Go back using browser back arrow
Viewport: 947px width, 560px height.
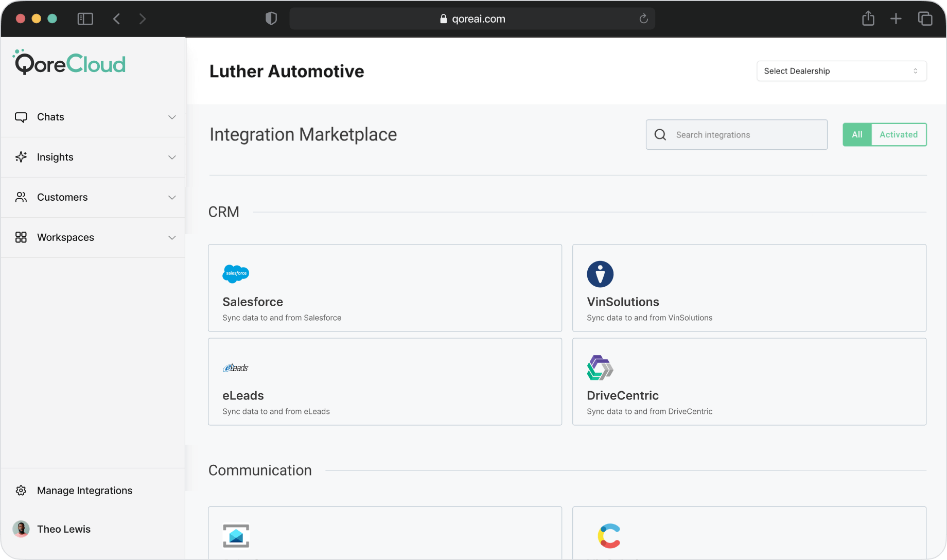(117, 19)
